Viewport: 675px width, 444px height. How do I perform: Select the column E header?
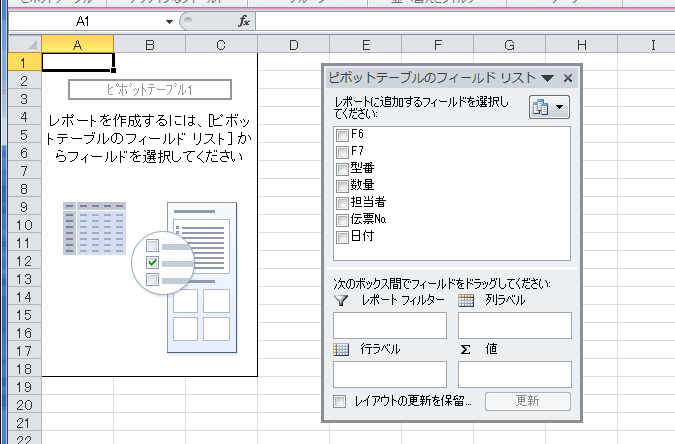[x=366, y=44]
